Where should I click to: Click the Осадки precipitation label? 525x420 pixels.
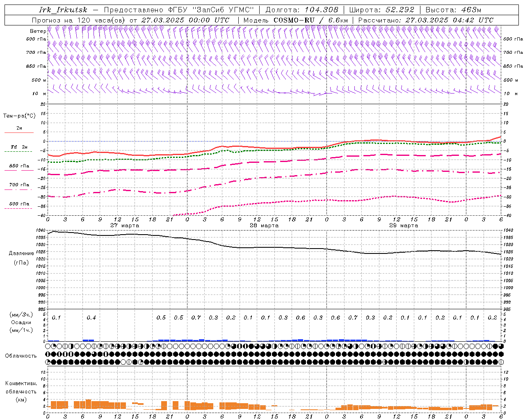point(21,322)
